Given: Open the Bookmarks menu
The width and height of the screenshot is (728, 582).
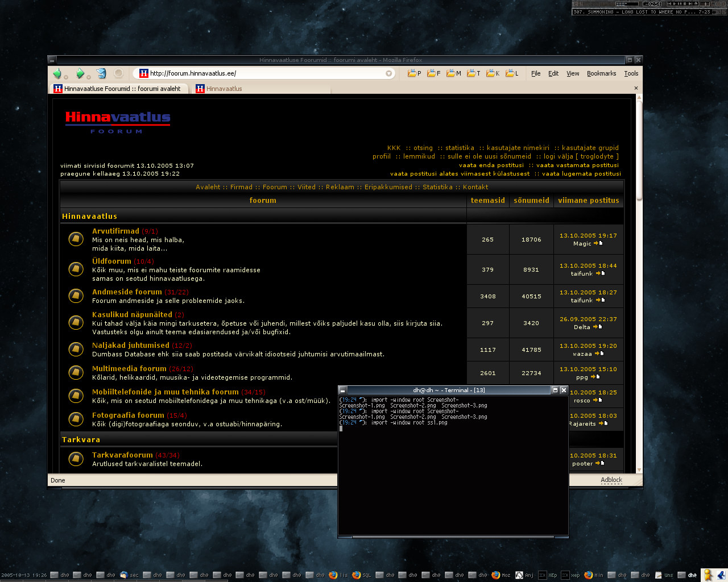Looking at the screenshot, I should pyautogui.click(x=601, y=73).
